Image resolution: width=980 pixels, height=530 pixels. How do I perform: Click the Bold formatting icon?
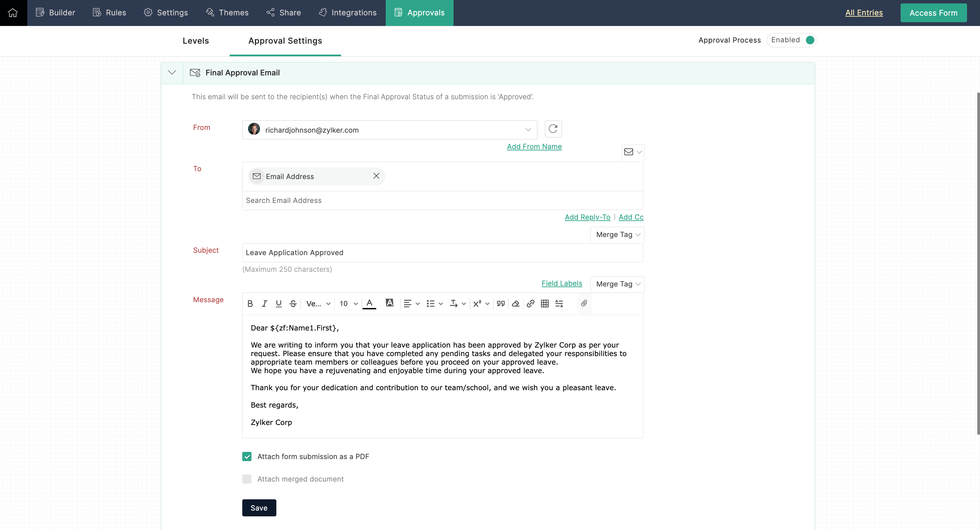click(250, 304)
